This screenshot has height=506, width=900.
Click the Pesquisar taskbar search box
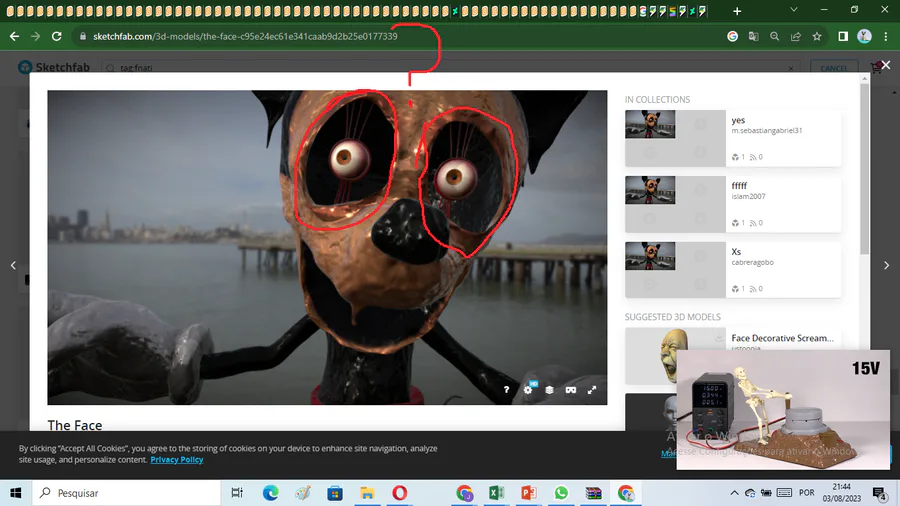(126, 493)
